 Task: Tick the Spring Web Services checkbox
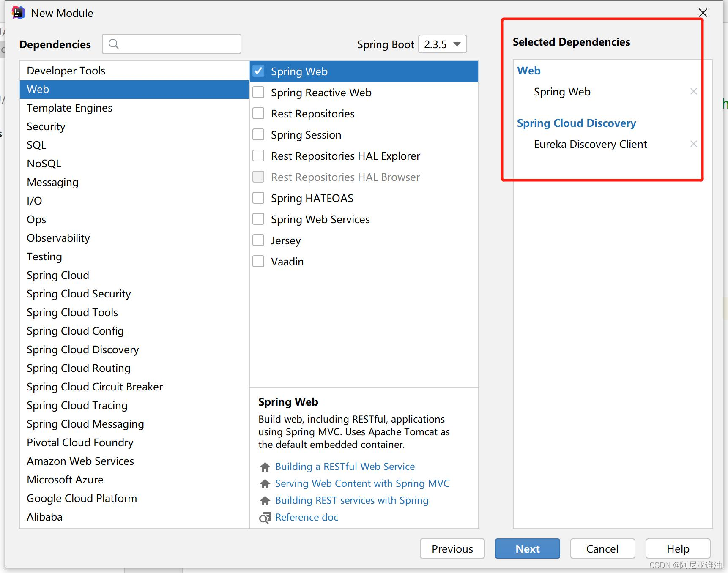[258, 219]
